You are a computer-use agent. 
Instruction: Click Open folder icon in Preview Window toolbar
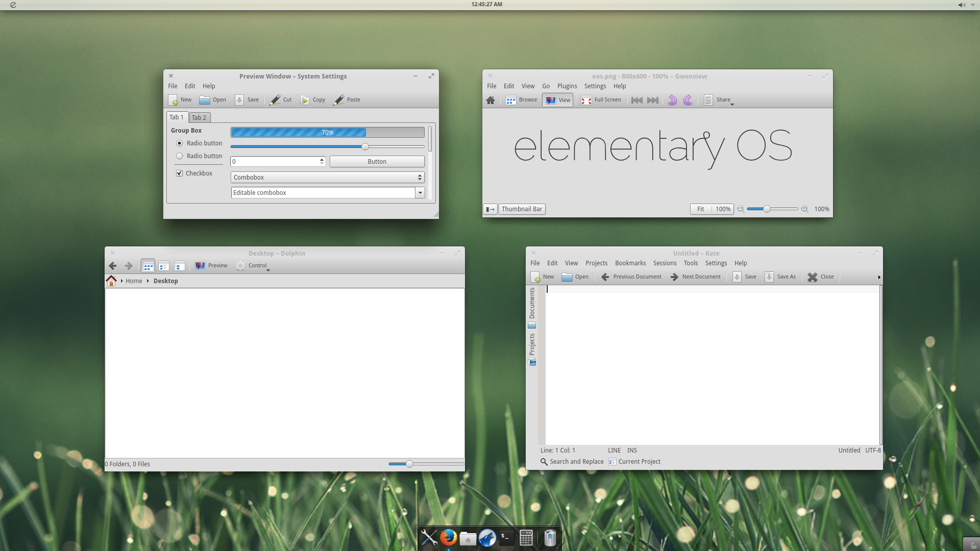[205, 100]
